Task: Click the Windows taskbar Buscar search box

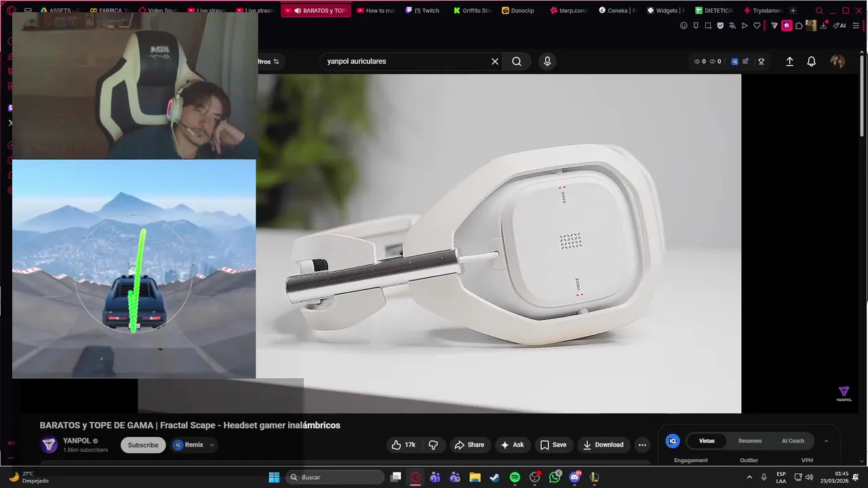Action: [x=335, y=477]
